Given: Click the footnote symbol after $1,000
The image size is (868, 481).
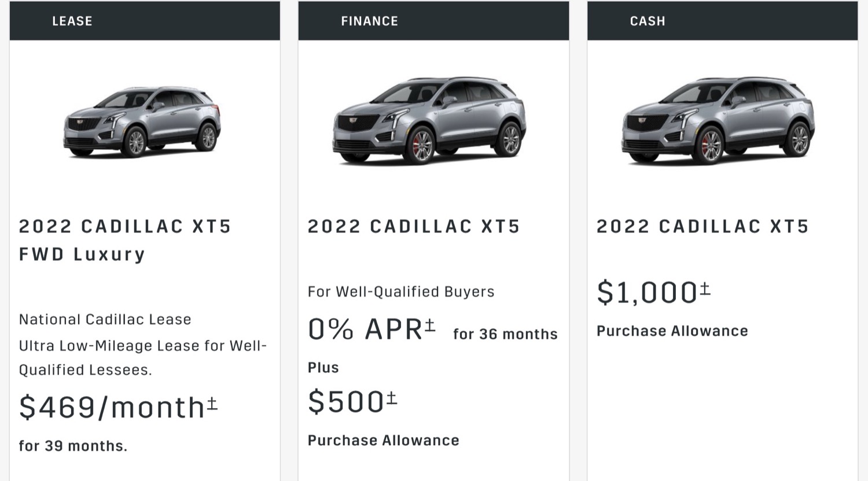Looking at the screenshot, I should pos(705,288).
